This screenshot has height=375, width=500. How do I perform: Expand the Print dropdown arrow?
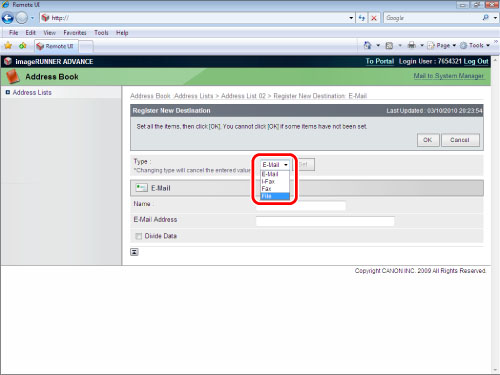[422, 45]
